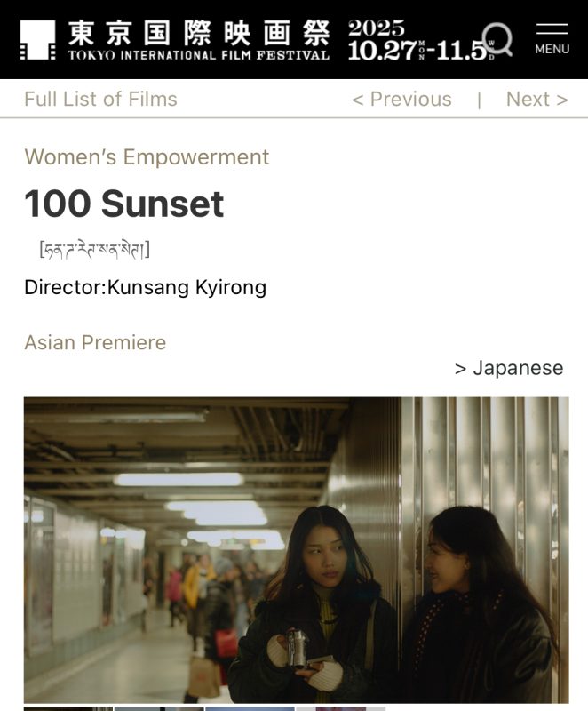The width and height of the screenshot is (588, 711).
Task: Switch page language to Japanese
Action: point(509,368)
